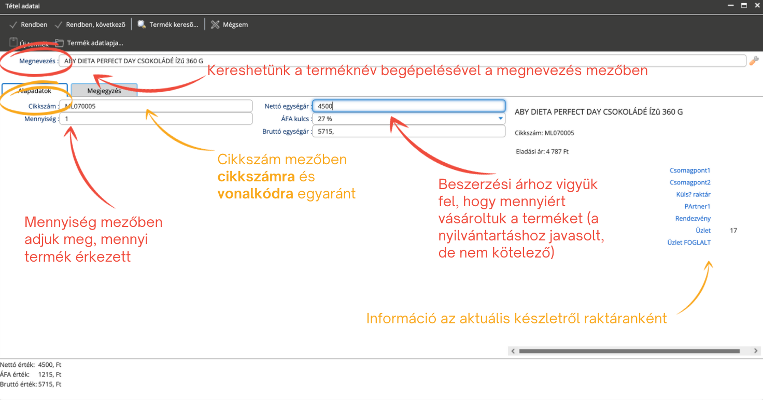Image resolution: width=764 pixels, height=400 pixels.
Task: Click into the Megnevezés product name field
Action: tap(400, 61)
